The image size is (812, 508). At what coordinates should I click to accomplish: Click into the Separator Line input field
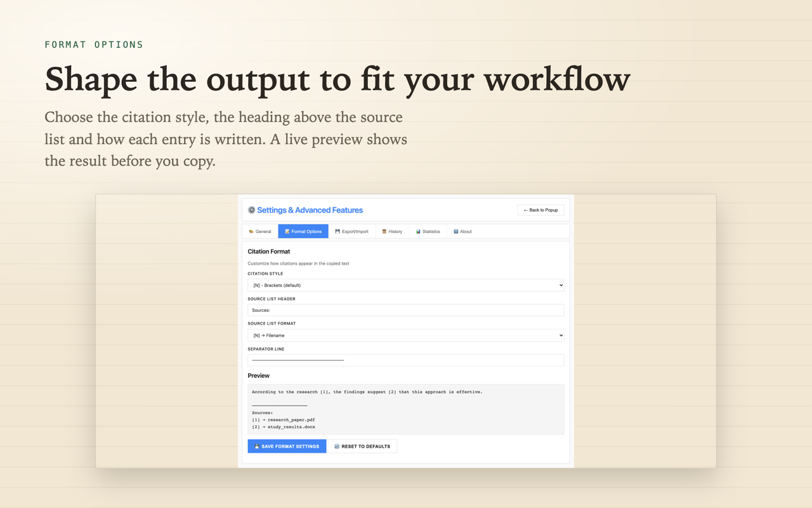tap(406, 360)
